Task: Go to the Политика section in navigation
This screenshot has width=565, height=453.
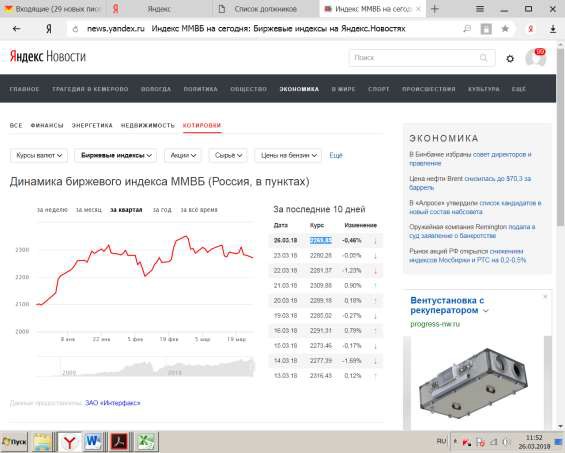Action: point(200,89)
